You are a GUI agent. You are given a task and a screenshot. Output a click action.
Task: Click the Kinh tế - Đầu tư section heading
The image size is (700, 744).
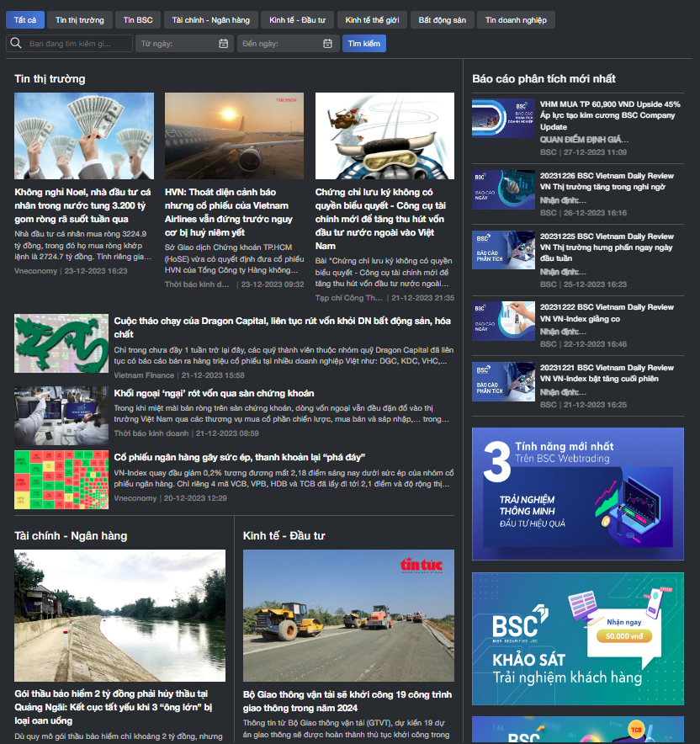point(284,536)
